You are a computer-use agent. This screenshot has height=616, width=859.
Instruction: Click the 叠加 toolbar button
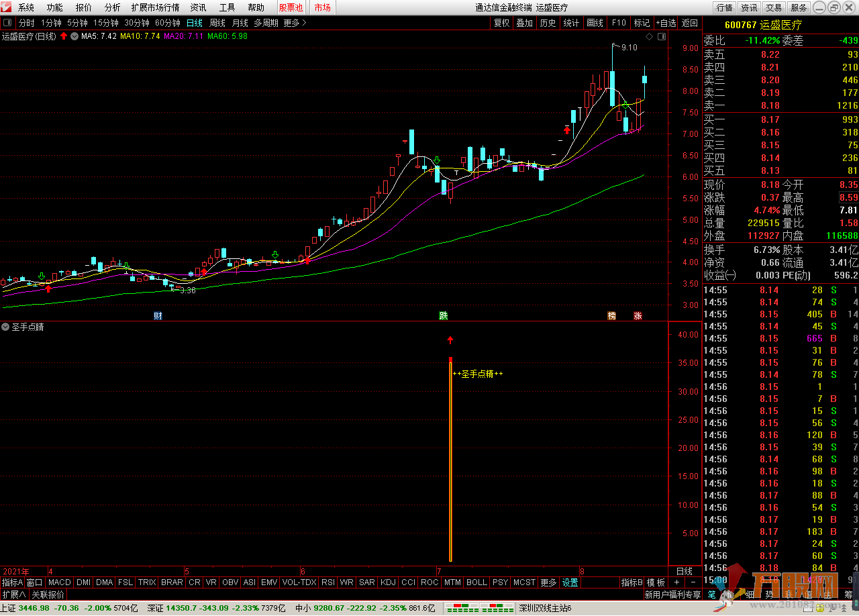click(x=525, y=23)
